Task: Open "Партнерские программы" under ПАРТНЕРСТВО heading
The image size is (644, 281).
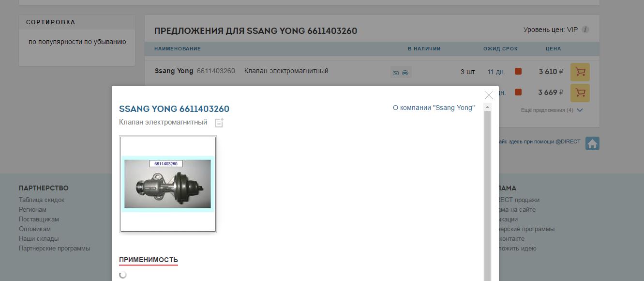Action: tap(55, 248)
